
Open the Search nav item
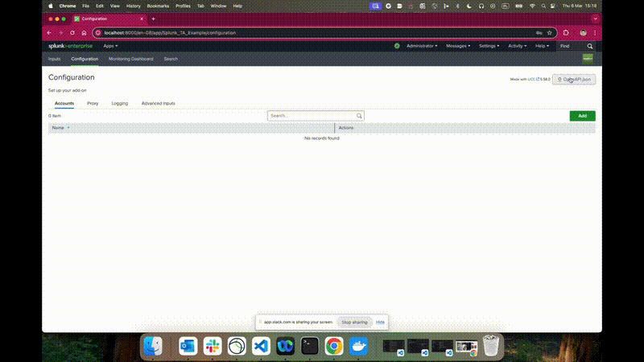tap(171, 59)
